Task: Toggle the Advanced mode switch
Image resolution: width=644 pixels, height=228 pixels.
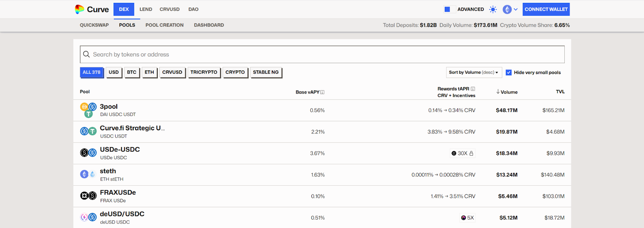Action: pos(450,9)
